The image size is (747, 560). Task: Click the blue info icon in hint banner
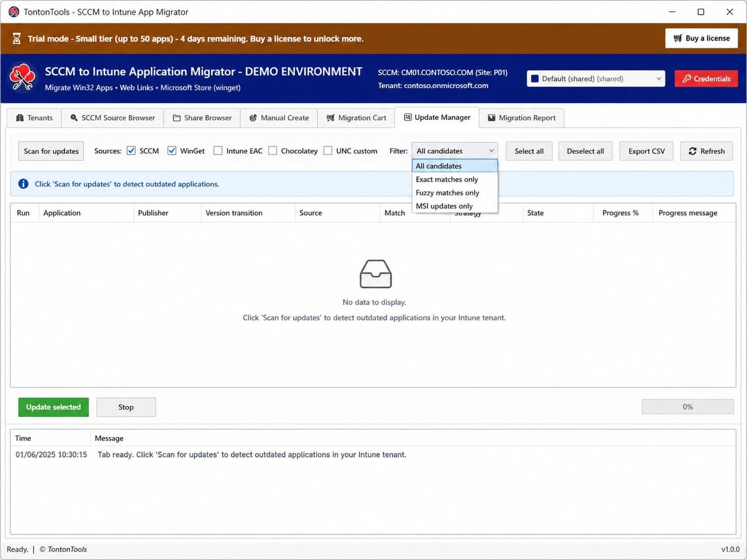point(23,184)
